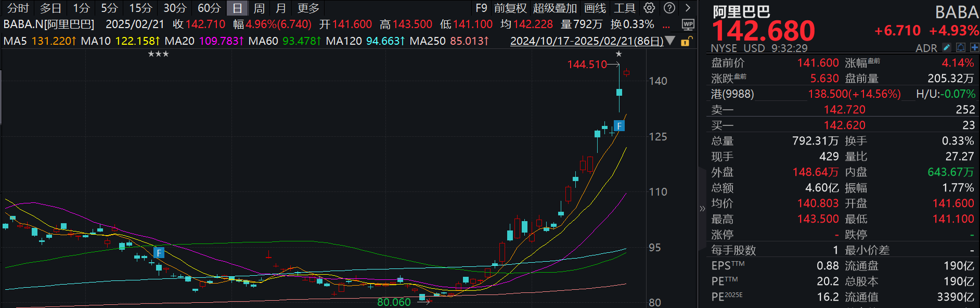Click the F marker near 95 level

pyautogui.click(x=159, y=253)
